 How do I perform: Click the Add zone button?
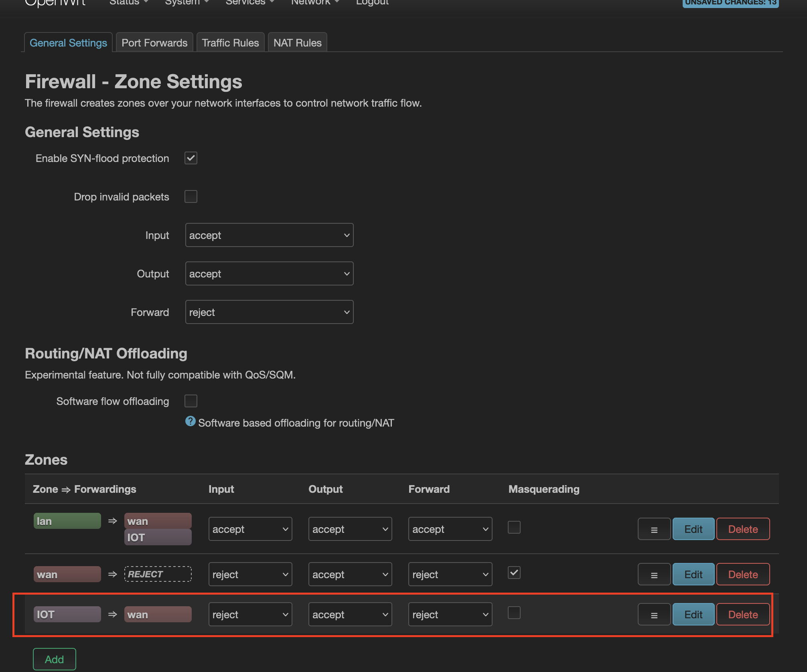pos(54,659)
